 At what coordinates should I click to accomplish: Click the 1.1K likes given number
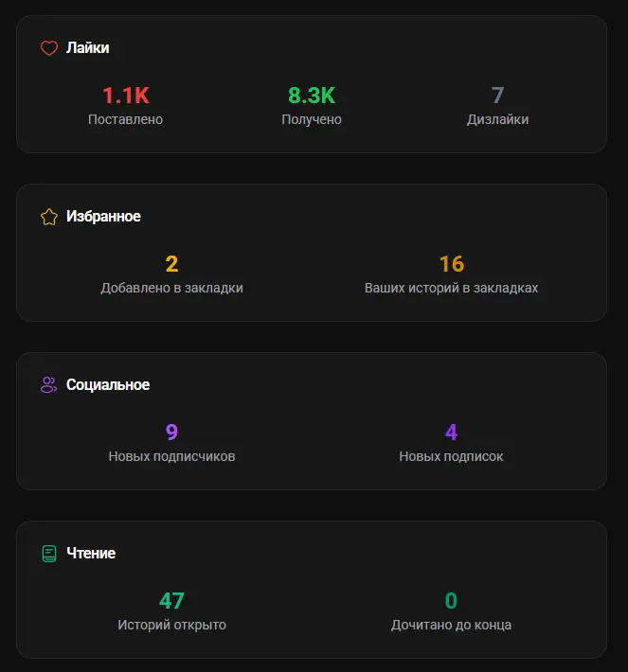(x=126, y=96)
